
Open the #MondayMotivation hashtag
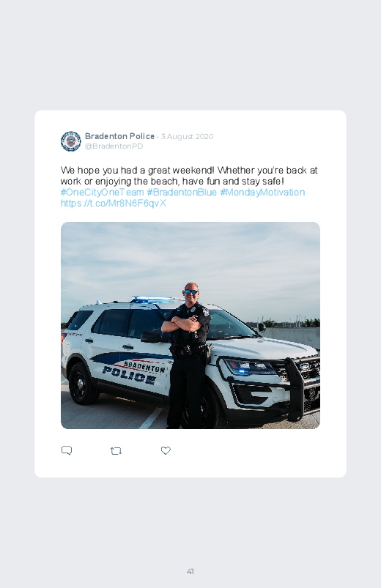point(262,193)
